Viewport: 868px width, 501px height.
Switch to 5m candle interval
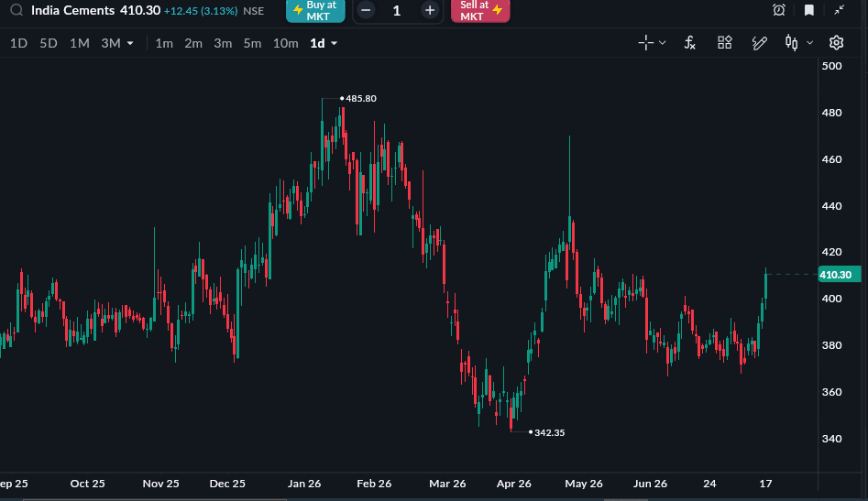(252, 43)
